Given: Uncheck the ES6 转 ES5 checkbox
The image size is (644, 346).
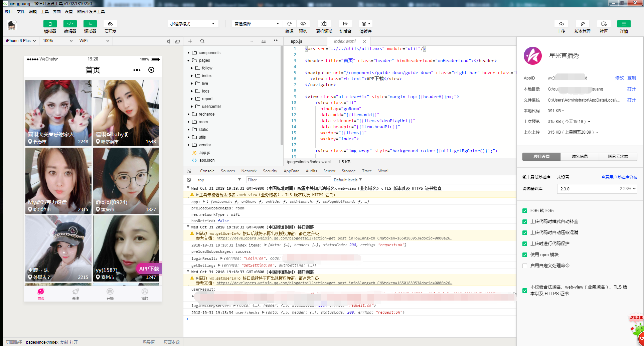Looking at the screenshot, I should click(x=525, y=211).
